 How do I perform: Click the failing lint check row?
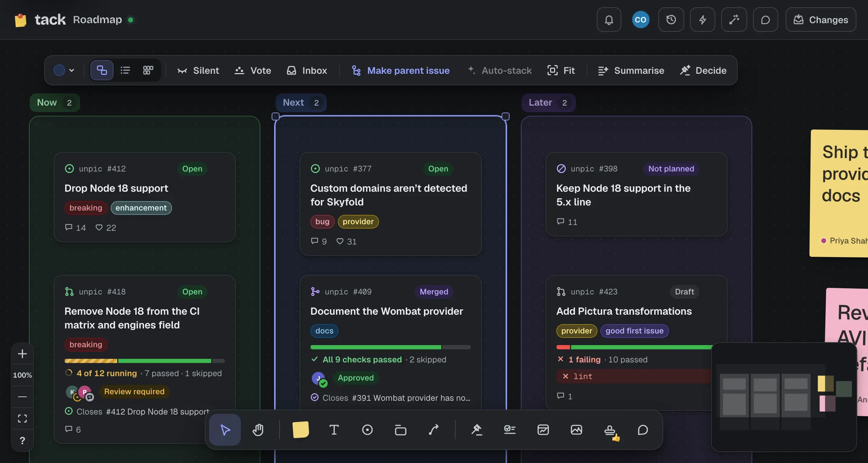(x=634, y=376)
